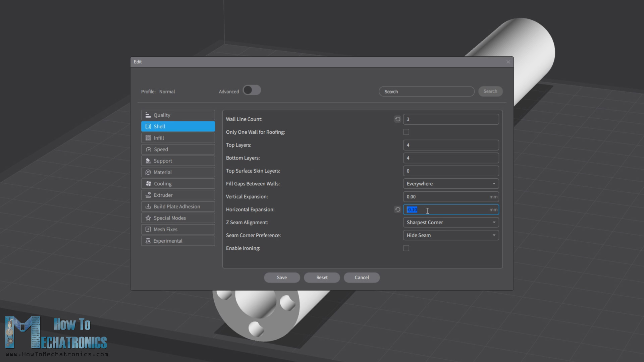Check the Enable Ironing checkbox
The height and width of the screenshot is (362, 644).
point(406,248)
